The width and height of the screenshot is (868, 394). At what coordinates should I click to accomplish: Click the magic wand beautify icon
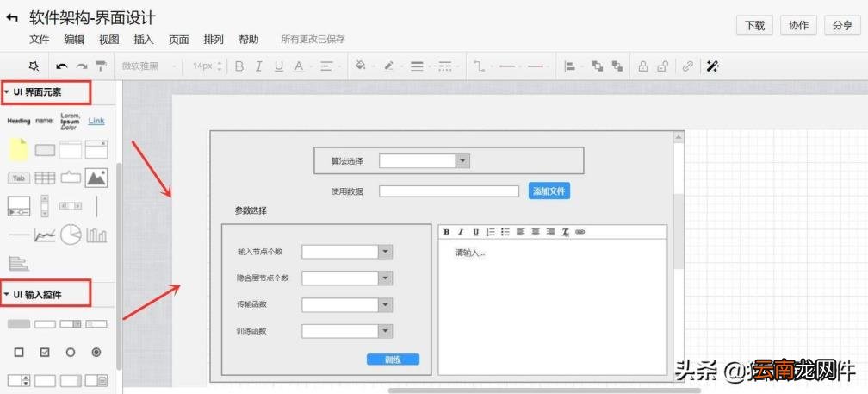tap(713, 66)
